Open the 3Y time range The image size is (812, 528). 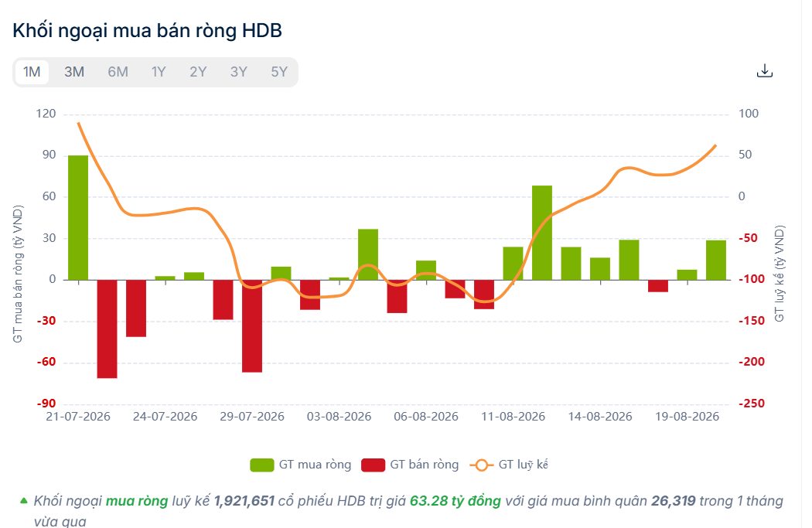(x=238, y=72)
